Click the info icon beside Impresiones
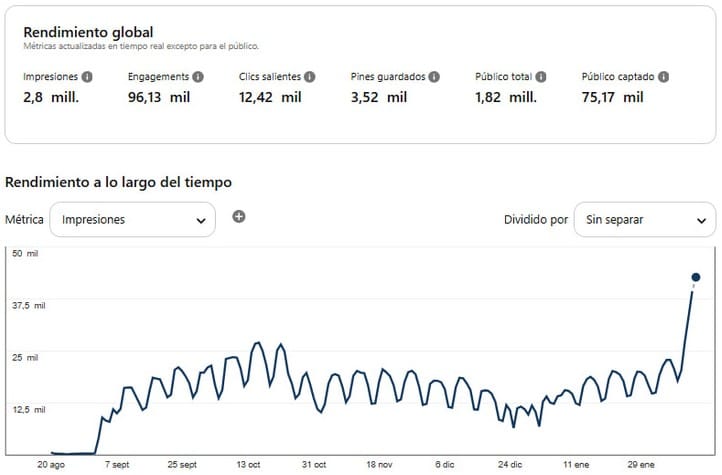The width and height of the screenshot is (722, 475). point(88,77)
